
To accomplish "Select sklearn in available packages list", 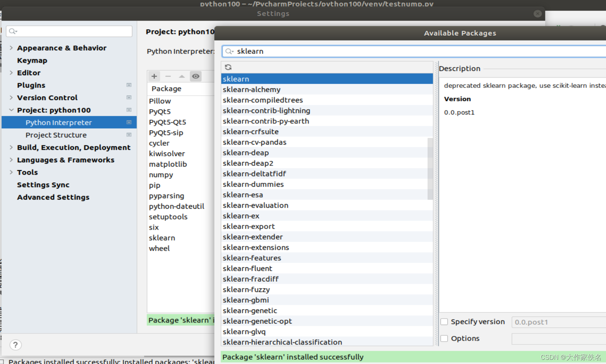I will tap(327, 79).
